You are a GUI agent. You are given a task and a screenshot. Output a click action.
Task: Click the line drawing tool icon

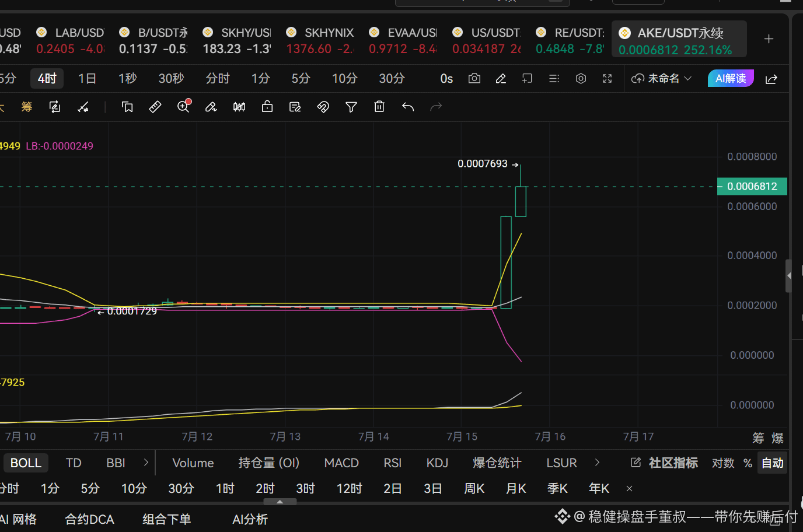tap(83, 107)
